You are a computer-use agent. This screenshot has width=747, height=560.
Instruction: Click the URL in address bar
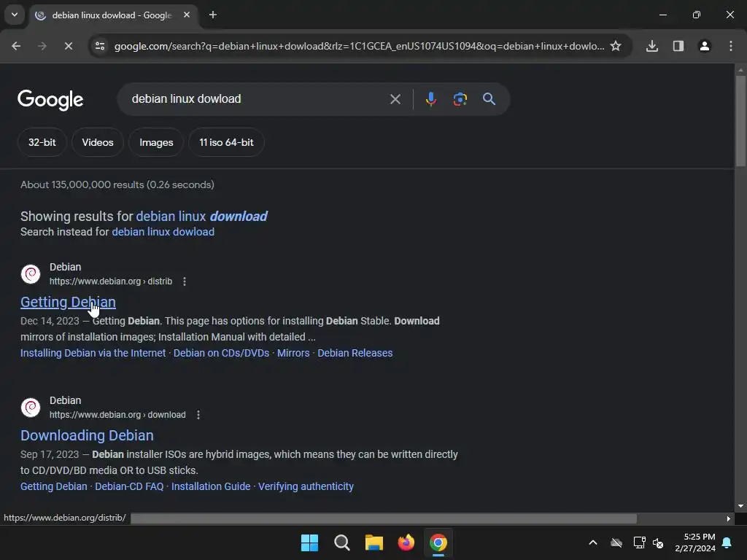pyautogui.click(x=359, y=46)
